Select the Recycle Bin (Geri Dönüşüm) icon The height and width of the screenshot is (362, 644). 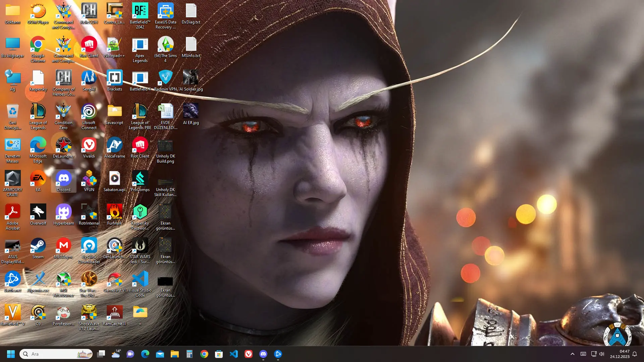pyautogui.click(x=13, y=116)
